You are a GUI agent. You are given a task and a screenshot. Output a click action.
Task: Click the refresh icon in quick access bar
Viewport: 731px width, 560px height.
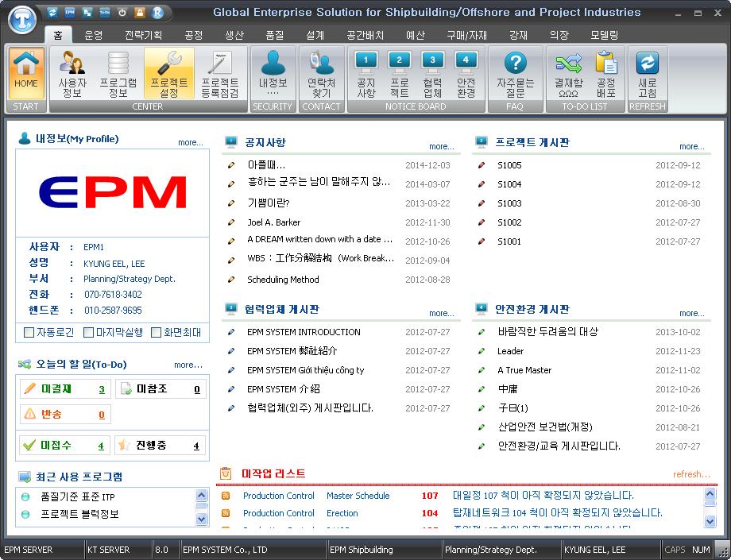point(52,13)
